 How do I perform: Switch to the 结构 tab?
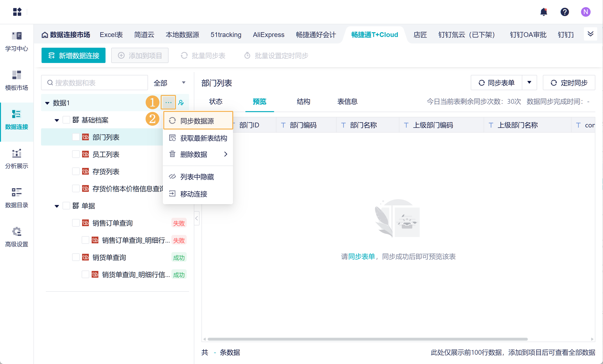(303, 101)
